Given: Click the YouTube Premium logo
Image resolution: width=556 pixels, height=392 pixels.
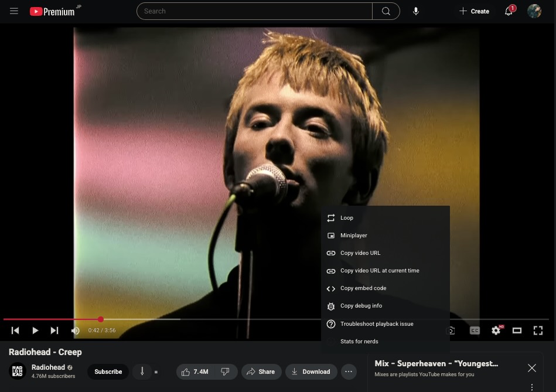Looking at the screenshot, I should [x=52, y=11].
